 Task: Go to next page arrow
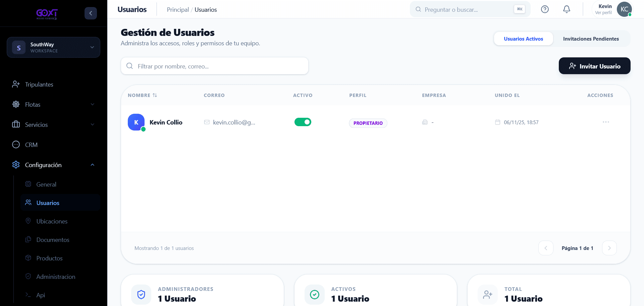click(x=609, y=248)
